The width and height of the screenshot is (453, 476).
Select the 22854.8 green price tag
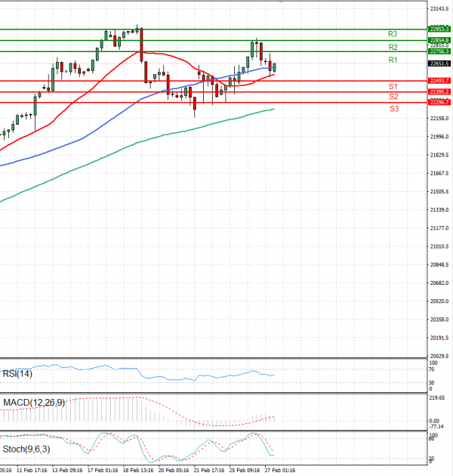(439, 40)
